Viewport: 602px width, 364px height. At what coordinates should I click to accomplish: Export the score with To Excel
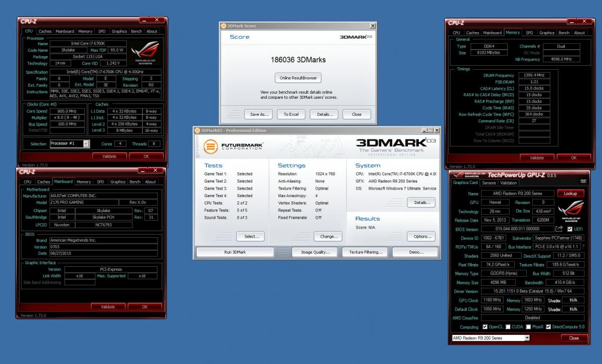[x=291, y=114]
